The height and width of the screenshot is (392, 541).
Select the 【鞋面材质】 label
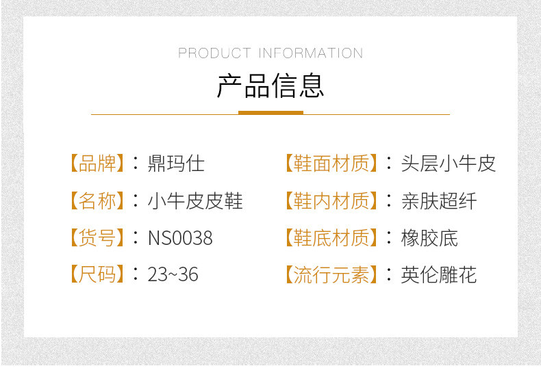pyautogui.click(x=331, y=164)
